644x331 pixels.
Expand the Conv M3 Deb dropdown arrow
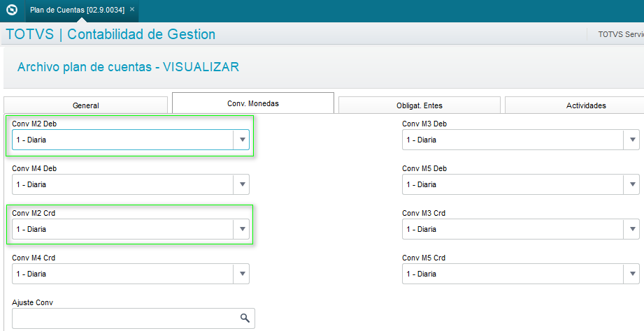pyautogui.click(x=633, y=140)
